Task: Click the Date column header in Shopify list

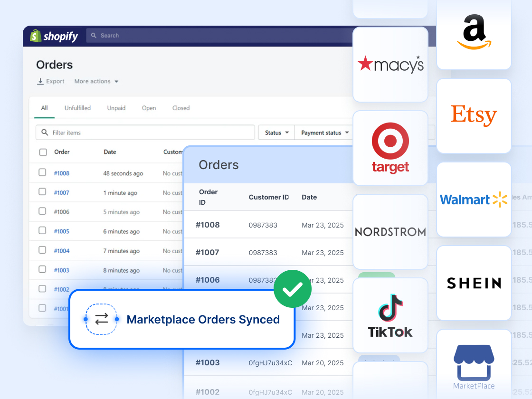Action: click(110, 152)
